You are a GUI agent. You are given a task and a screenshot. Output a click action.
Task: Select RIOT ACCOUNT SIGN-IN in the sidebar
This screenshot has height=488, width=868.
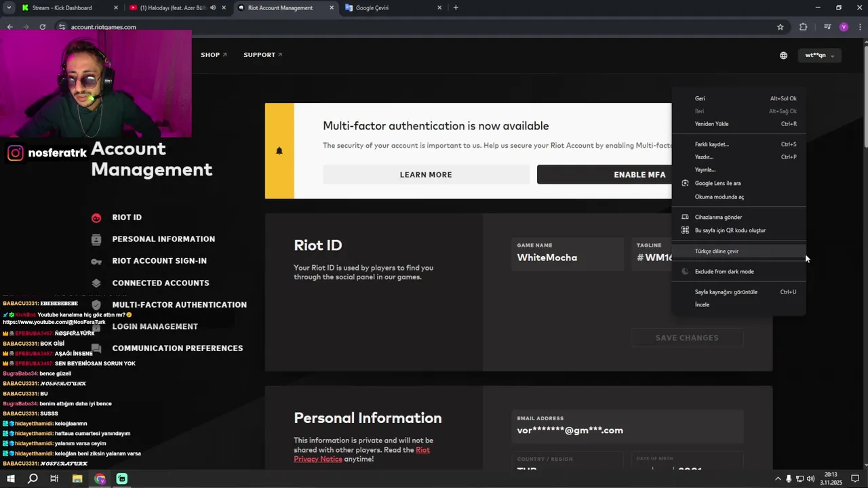[x=159, y=261]
